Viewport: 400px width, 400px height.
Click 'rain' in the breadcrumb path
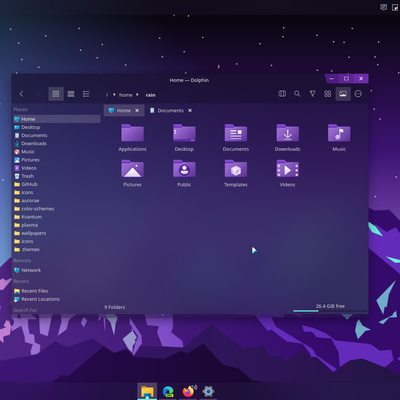pyautogui.click(x=150, y=95)
